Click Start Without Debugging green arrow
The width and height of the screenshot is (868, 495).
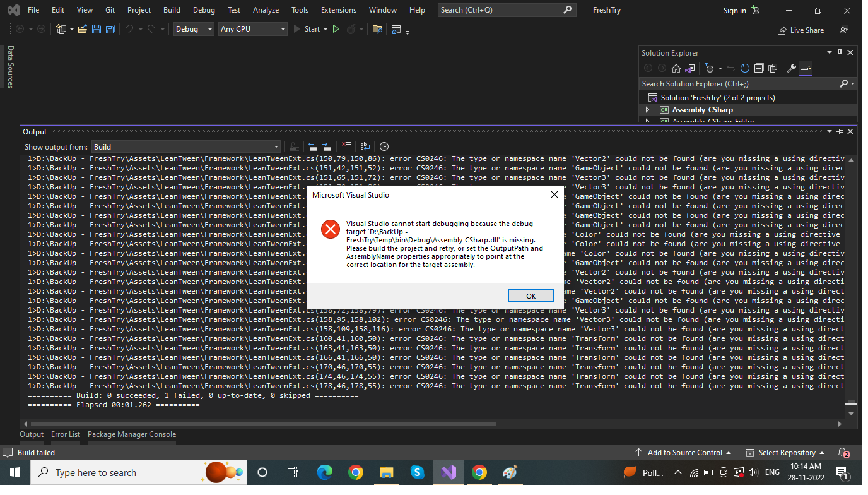(336, 29)
